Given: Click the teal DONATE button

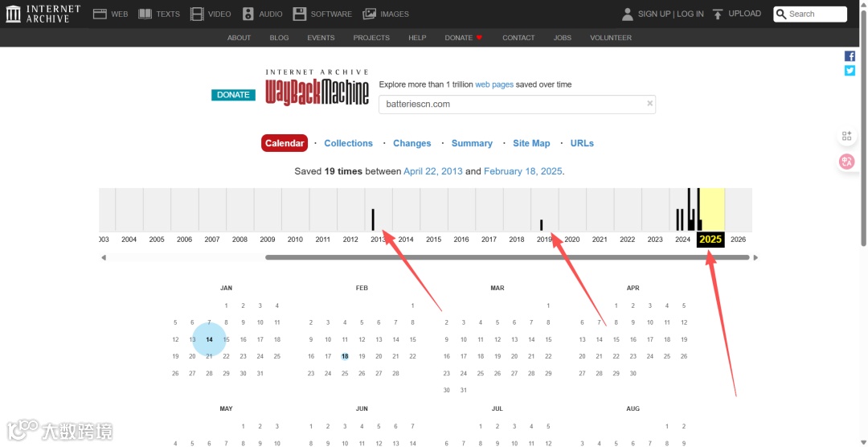Looking at the screenshot, I should click(233, 95).
